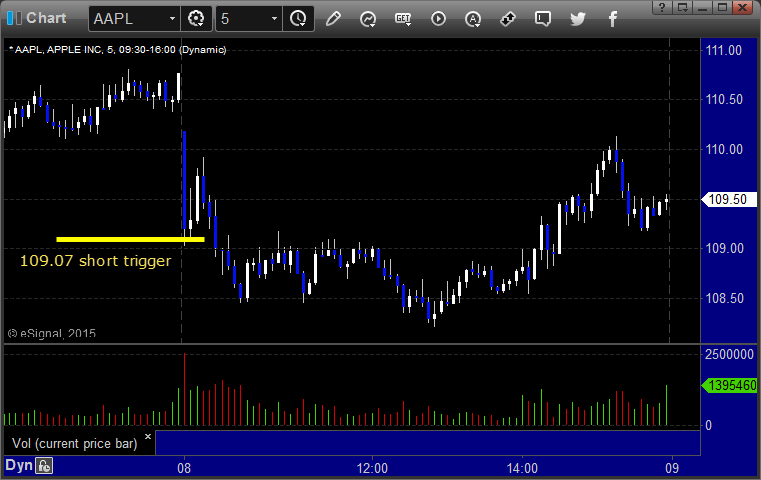Open the studies chart icon menu
The width and height of the screenshot is (761, 480).
pos(368,19)
